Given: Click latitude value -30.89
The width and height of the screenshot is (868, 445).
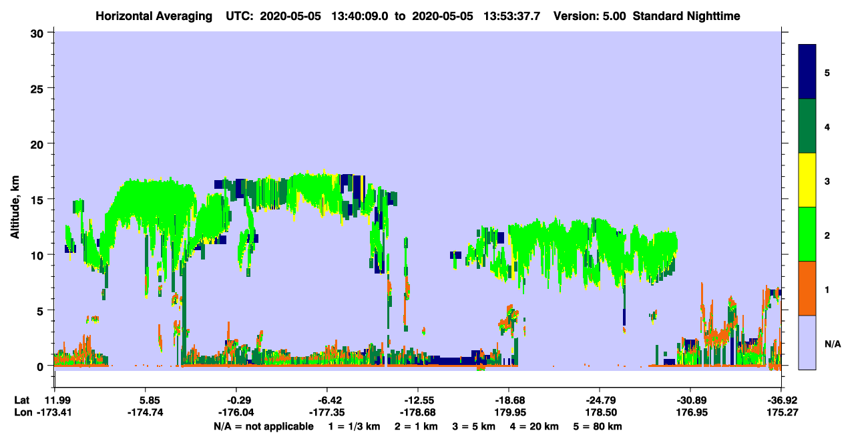Looking at the screenshot, I should (690, 400).
